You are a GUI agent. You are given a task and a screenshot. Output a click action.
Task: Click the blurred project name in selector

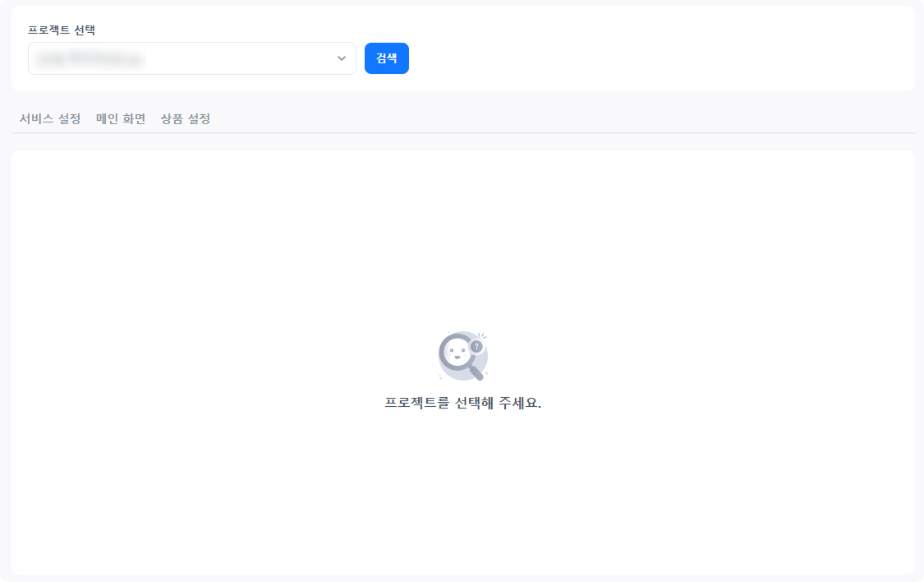[90, 59]
